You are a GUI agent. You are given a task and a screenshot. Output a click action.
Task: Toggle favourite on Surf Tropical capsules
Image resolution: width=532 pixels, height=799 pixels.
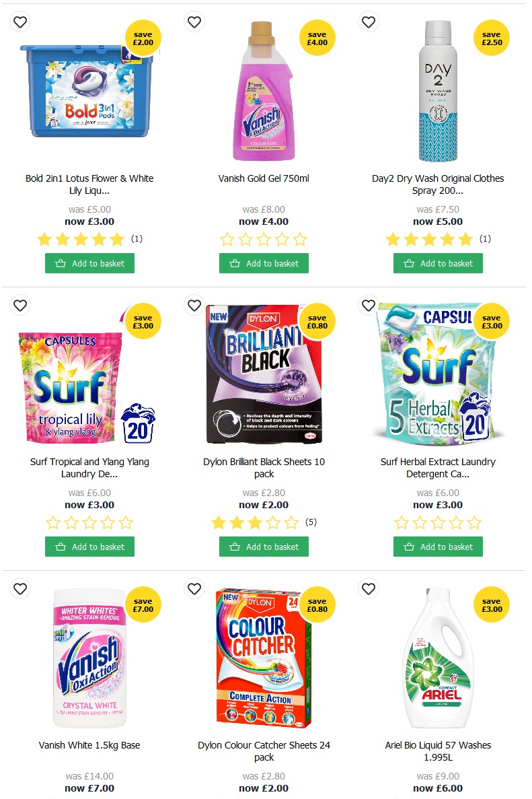[x=20, y=305]
